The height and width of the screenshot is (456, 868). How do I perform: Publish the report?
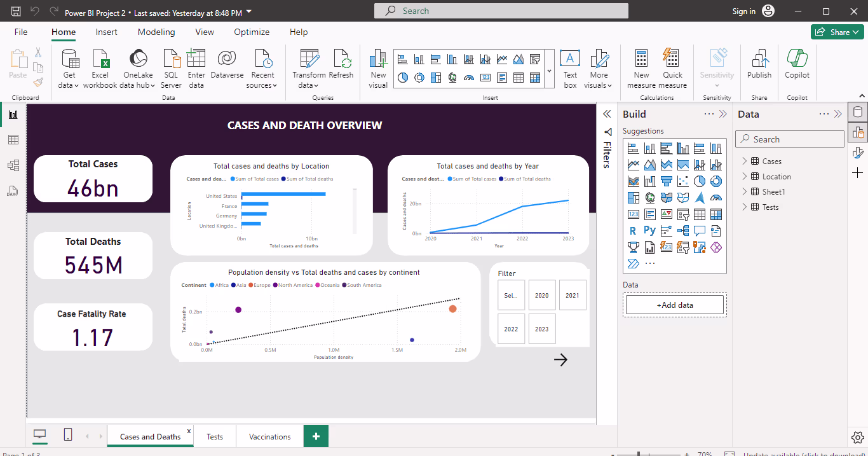(759, 64)
